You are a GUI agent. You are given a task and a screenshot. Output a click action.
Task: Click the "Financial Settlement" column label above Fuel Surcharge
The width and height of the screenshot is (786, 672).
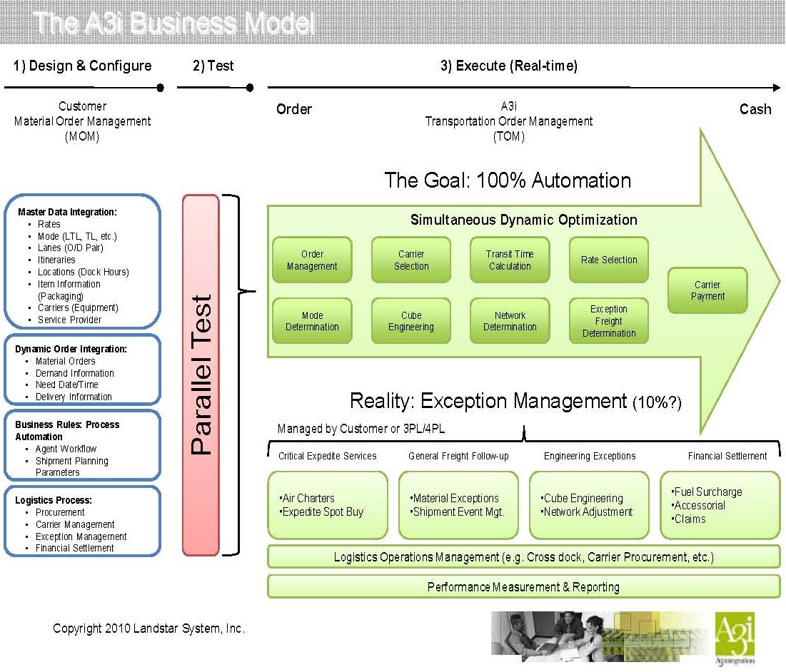point(727,456)
